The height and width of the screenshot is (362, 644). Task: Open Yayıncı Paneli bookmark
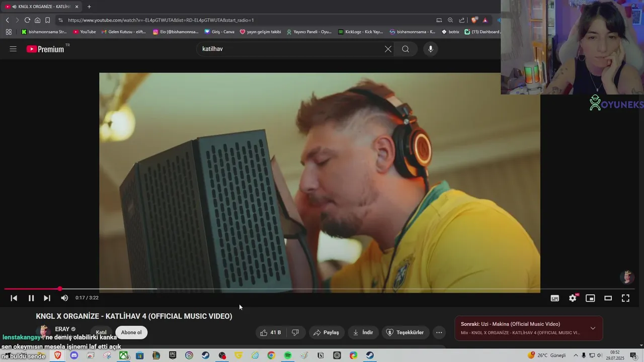tap(309, 32)
